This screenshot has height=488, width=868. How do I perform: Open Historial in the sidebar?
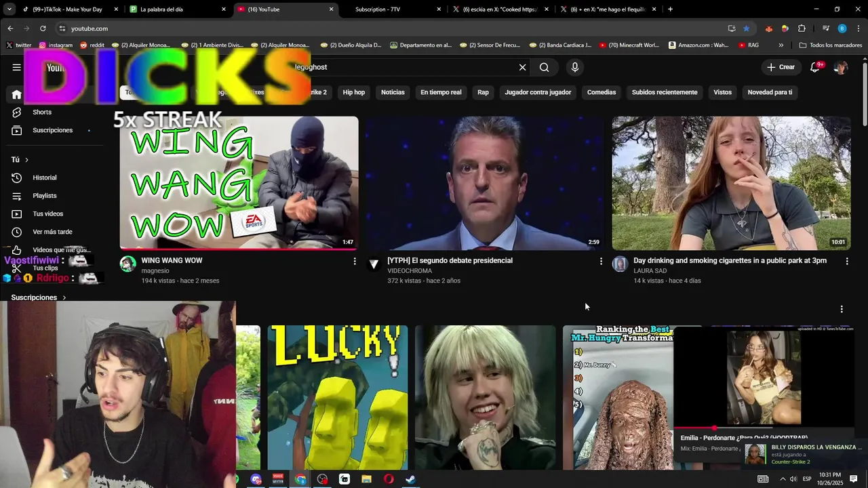point(45,178)
